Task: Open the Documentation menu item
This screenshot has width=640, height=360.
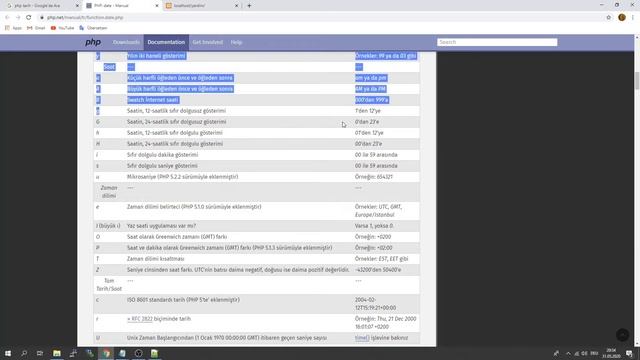Action: tap(166, 42)
